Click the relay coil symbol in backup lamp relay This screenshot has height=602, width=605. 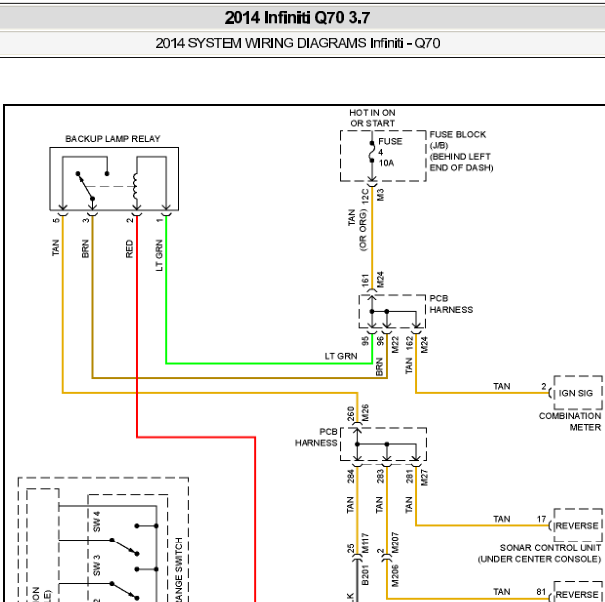point(135,186)
